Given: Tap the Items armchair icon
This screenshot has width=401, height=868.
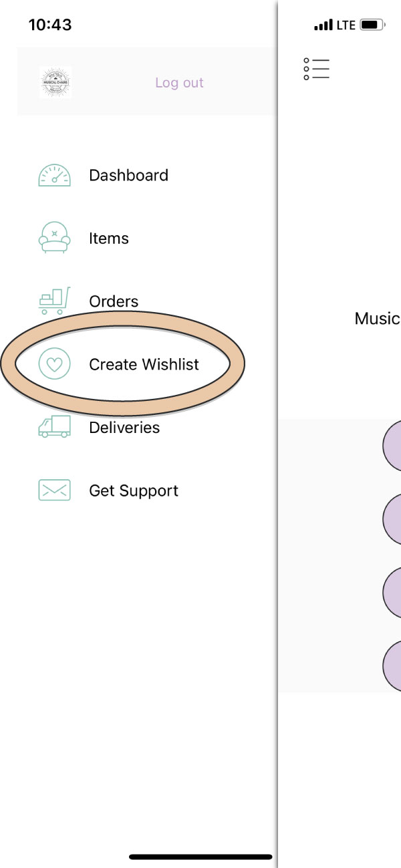Looking at the screenshot, I should 54,238.
